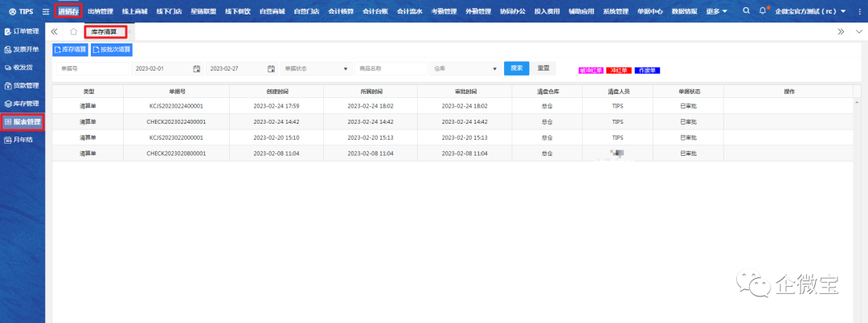868x323 pixels.
Task: Open notifications bell icon
Action: pyautogui.click(x=763, y=11)
